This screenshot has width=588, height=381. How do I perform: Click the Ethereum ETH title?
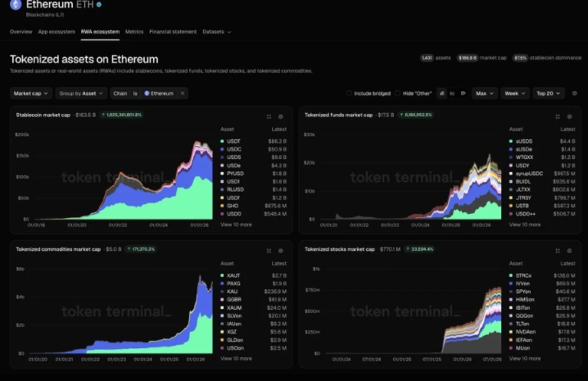[60, 5]
